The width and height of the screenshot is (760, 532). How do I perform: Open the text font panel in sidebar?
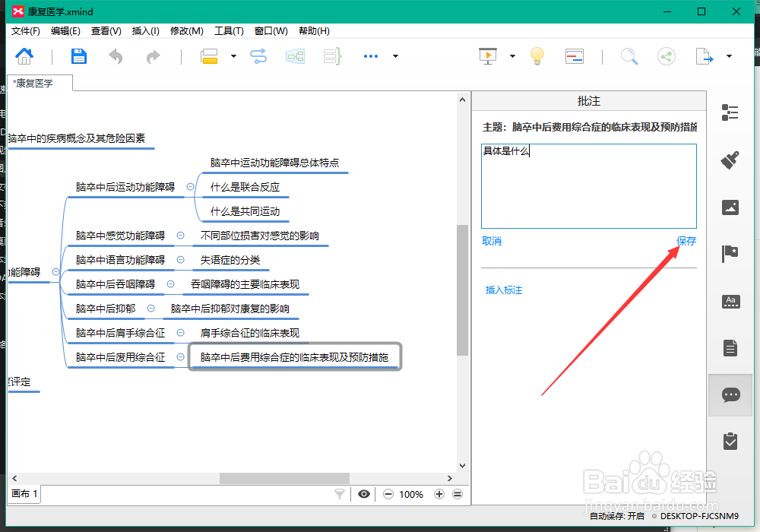tap(730, 302)
